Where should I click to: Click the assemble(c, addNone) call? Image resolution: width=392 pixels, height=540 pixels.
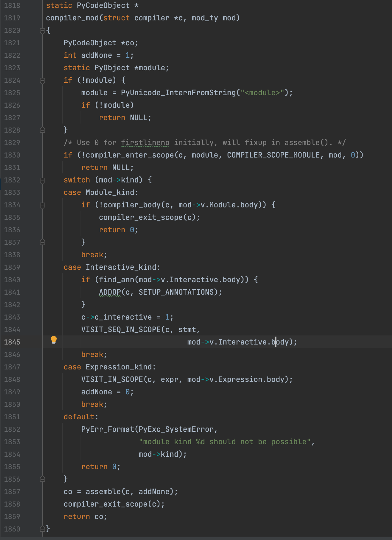coord(129,492)
